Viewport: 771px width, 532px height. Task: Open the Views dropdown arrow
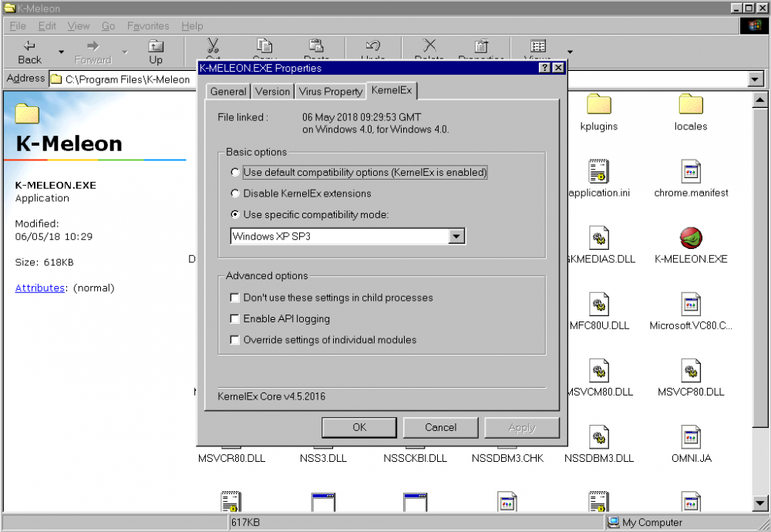click(x=569, y=52)
